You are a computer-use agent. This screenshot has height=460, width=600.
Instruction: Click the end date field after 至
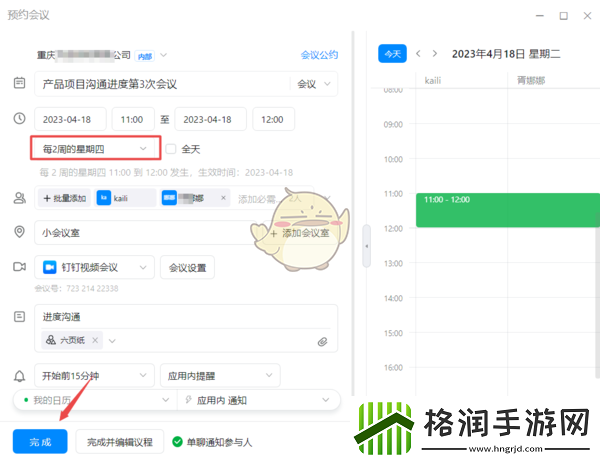210,119
